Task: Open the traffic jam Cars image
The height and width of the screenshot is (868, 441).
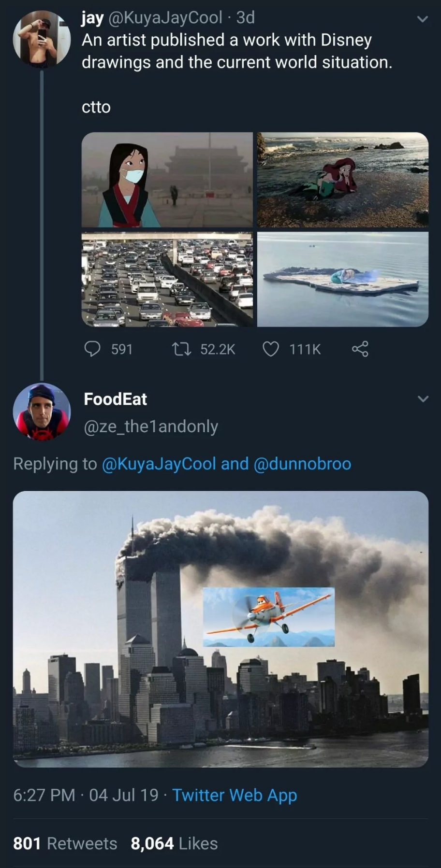Action: tap(167, 279)
